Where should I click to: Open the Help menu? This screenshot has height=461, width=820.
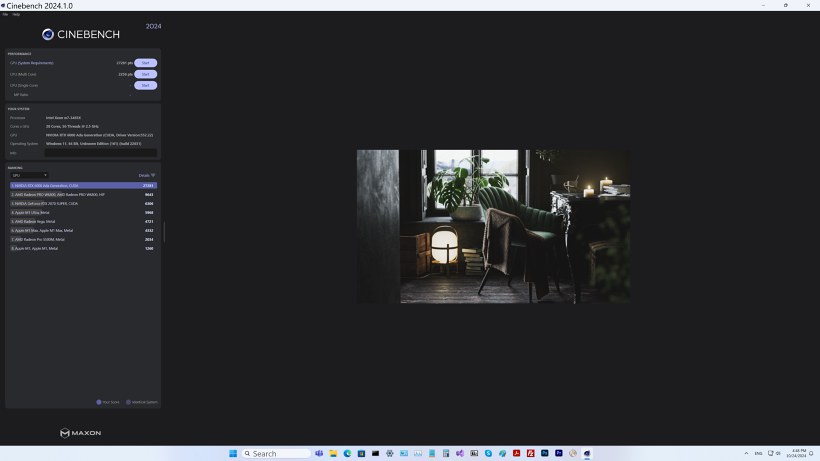pyautogui.click(x=16, y=14)
